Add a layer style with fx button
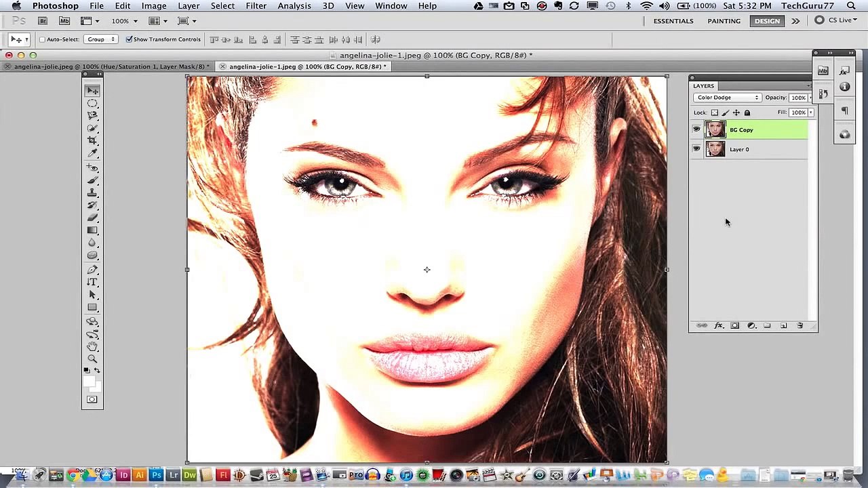The image size is (868, 488). [719, 326]
